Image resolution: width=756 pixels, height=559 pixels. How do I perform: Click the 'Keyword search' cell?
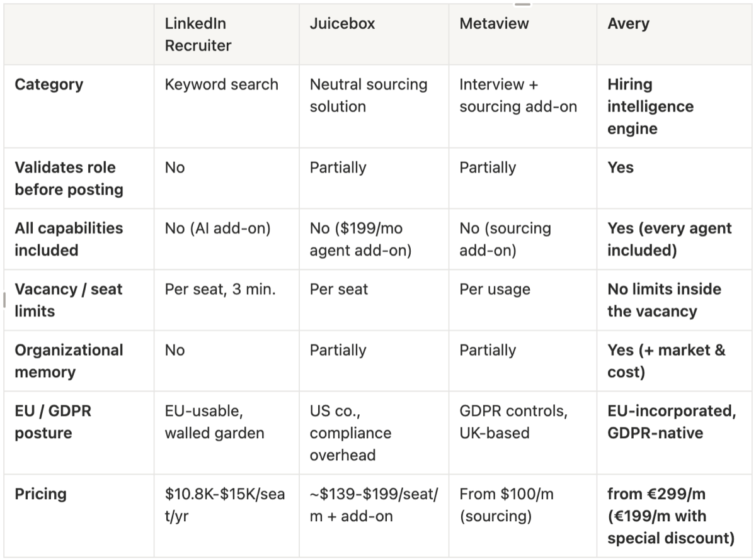point(226,106)
